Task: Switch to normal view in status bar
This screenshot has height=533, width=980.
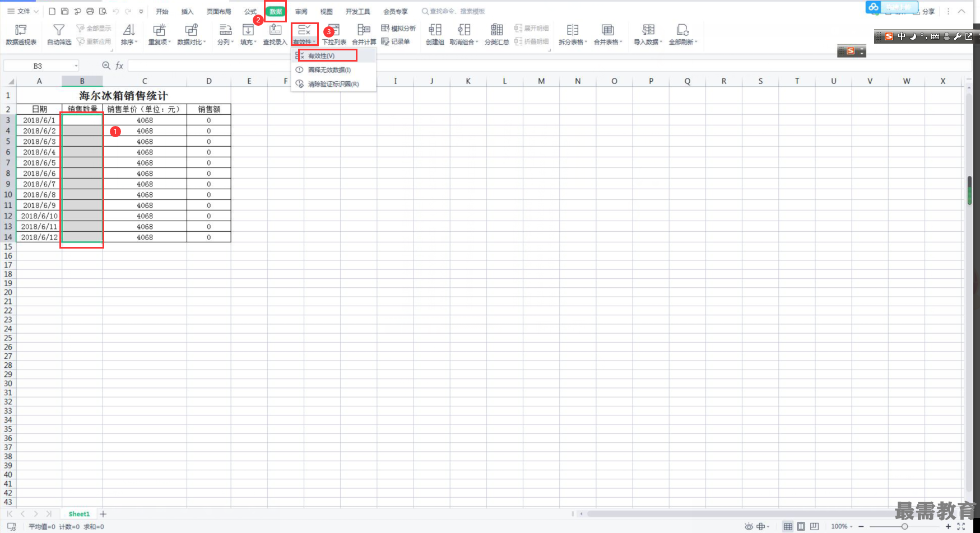Action: 788,526
